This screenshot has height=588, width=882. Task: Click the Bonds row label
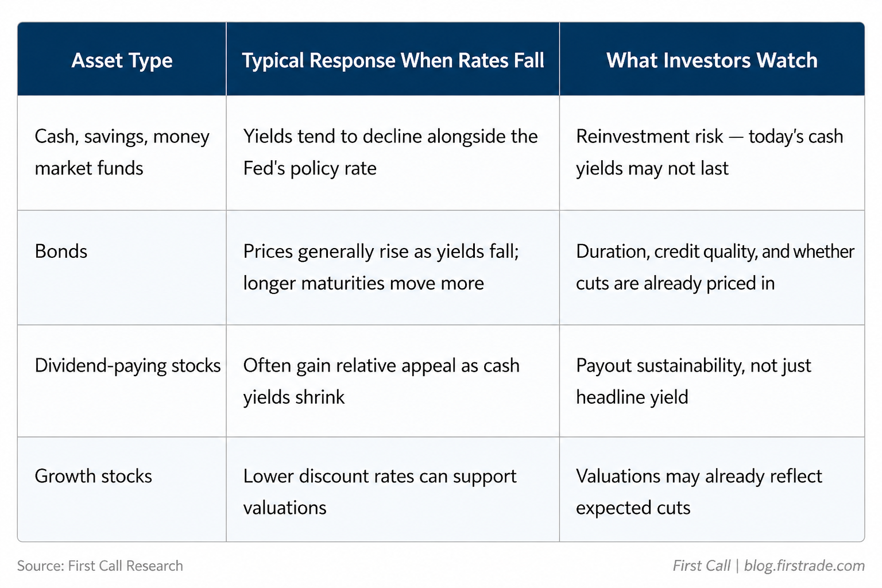[61, 252]
